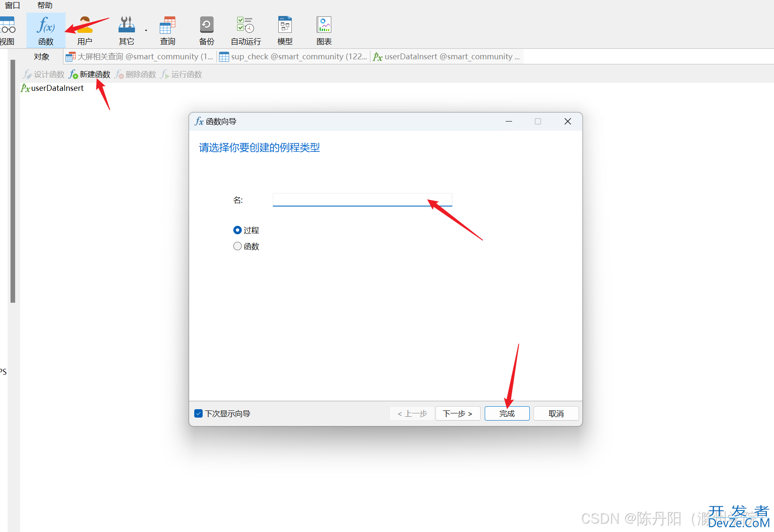774x532 pixels.
Task: Select the 其它 (Others) tools icon
Action: point(126,30)
